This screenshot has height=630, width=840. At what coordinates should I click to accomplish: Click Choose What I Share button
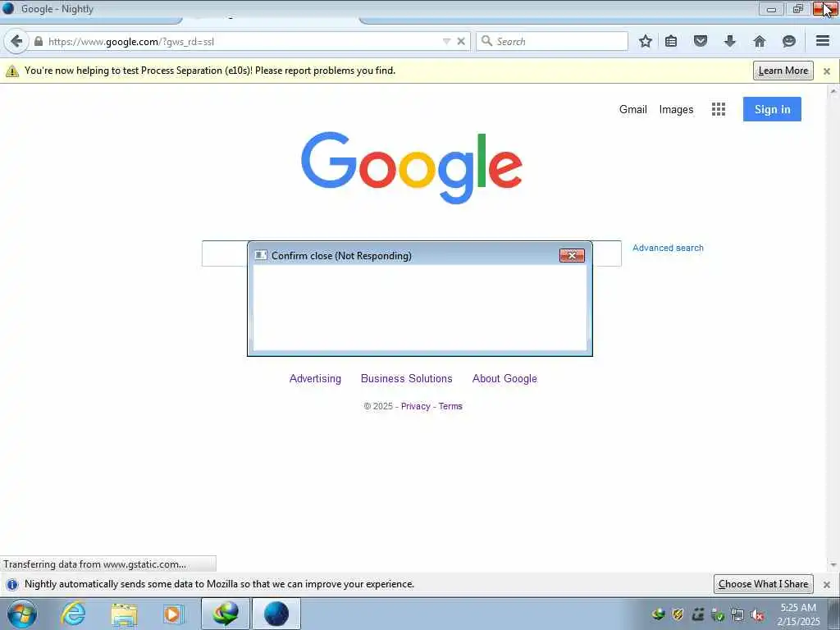point(764,584)
